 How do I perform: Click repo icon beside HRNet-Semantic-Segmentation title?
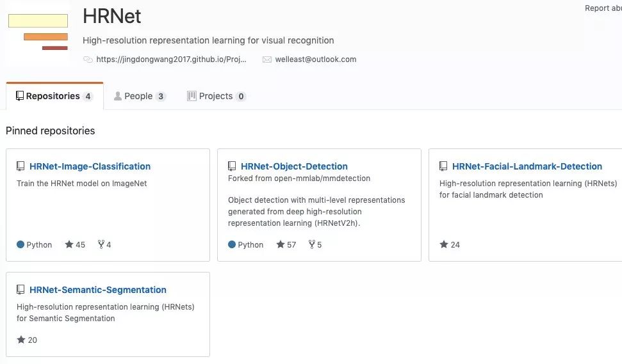20,290
